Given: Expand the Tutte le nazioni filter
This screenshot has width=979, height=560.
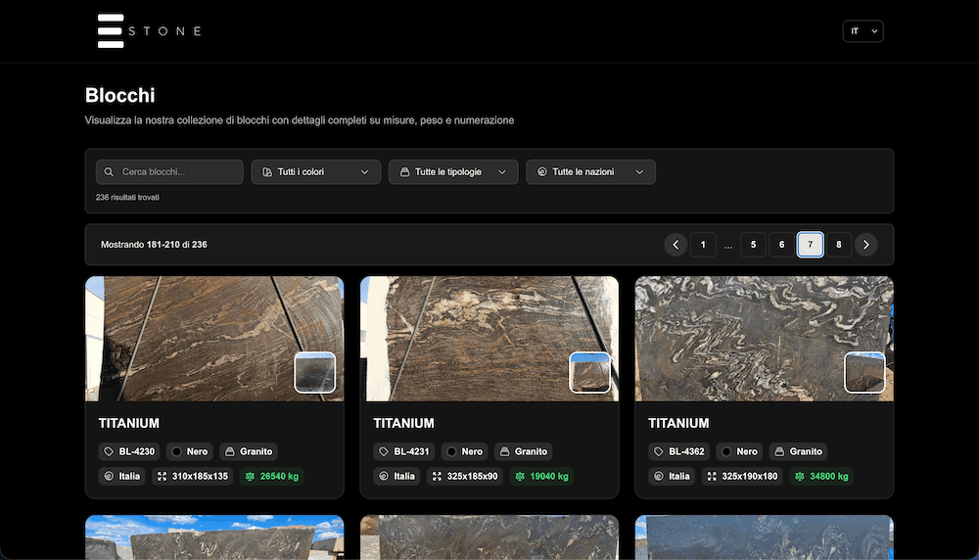Looking at the screenshot, I should click(x=590, y=172).
